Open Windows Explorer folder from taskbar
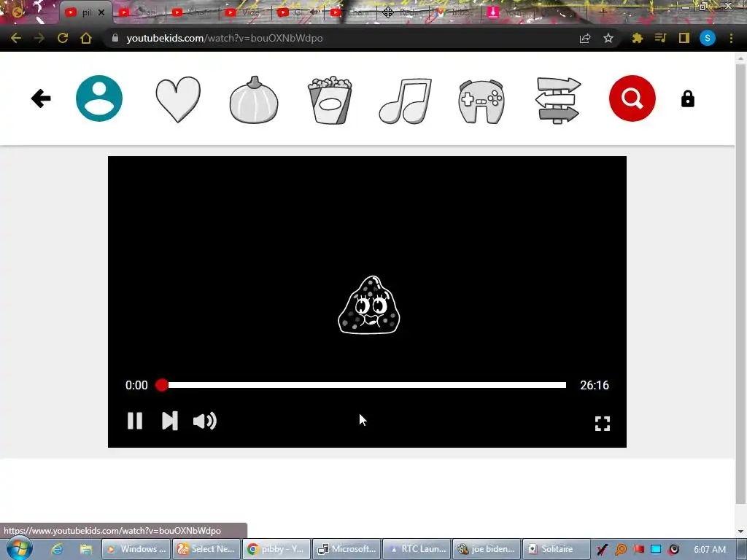This screenshot has width=747, height=560. click(86, 549)
